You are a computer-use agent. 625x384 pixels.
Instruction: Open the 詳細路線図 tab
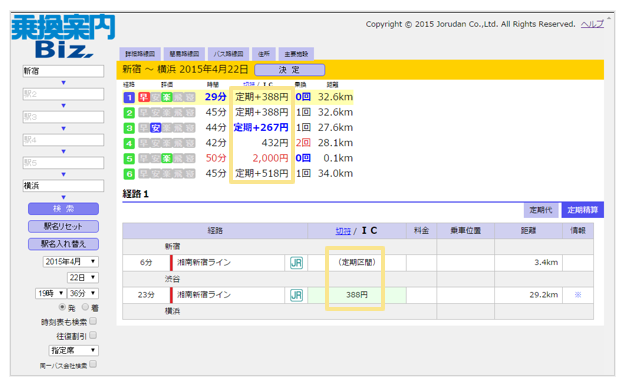pos(140,54)
